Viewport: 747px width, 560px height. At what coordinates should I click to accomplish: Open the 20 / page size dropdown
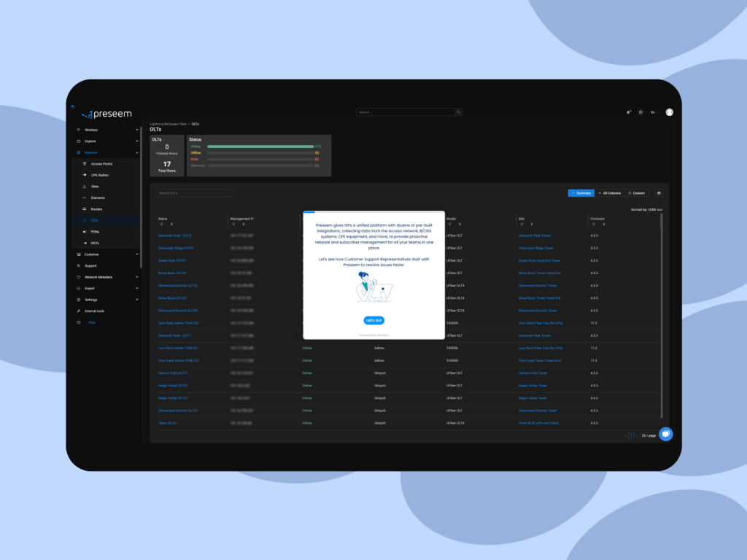(646, 435)
